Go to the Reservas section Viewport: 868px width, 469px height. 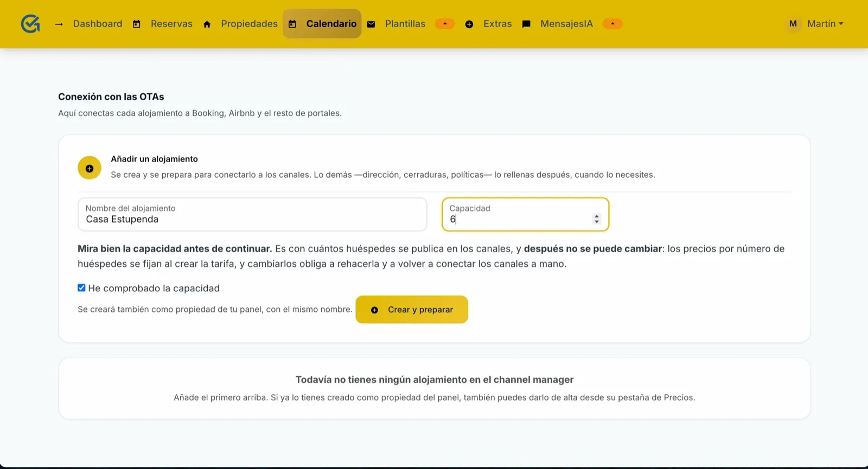171,24
